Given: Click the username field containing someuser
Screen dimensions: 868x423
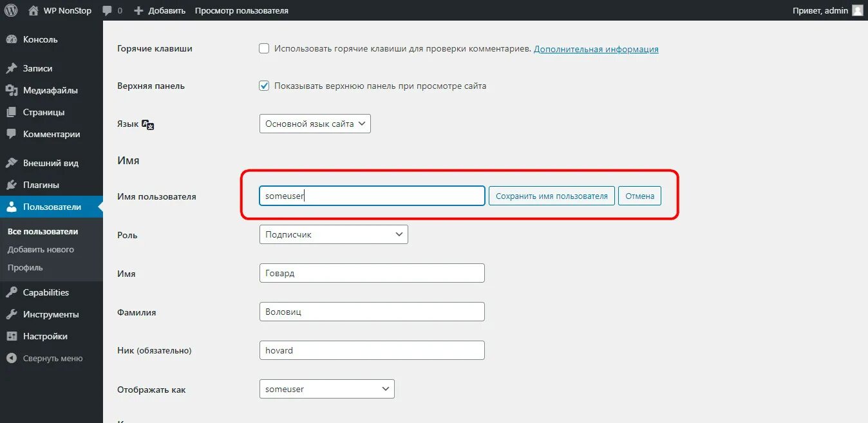Looking at the screenshot, I should [372, 196].
